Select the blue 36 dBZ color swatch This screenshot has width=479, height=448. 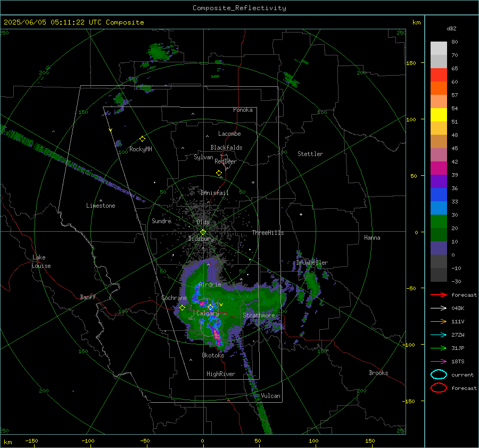[439, 194]
